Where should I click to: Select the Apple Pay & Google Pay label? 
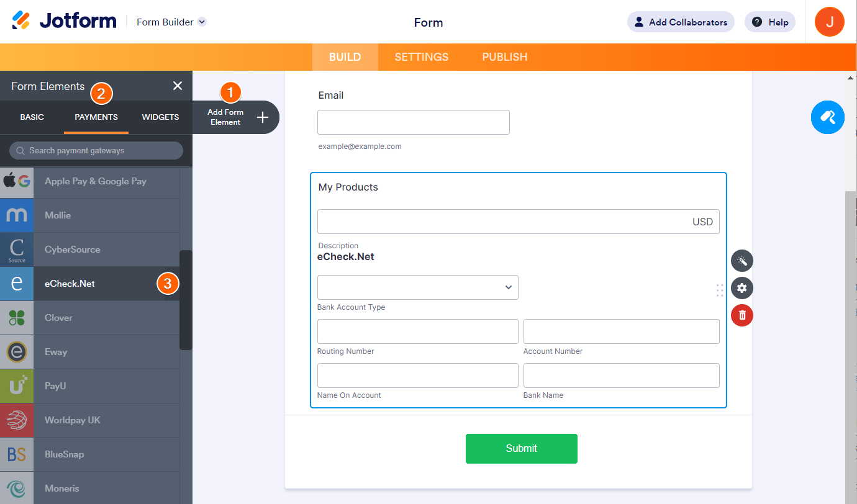(x=96, y=181)
